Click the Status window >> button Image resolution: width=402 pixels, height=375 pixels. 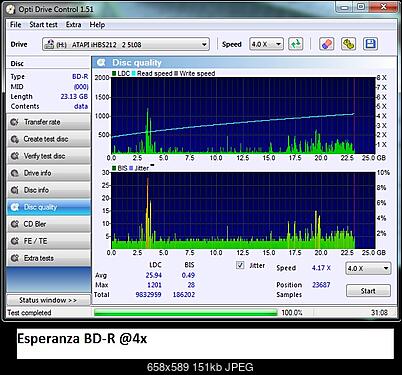coord(48,300)
